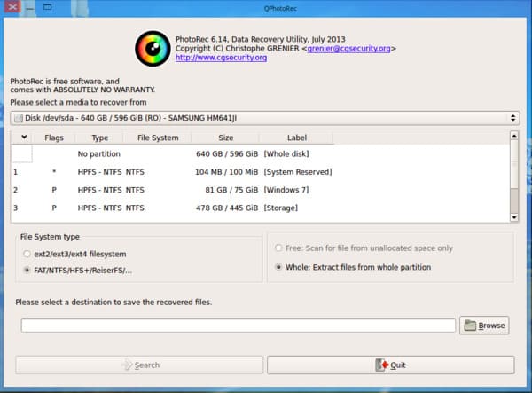Sort by File System column header
This screenshot has height=393, width=532.
[x=158, y=138]
